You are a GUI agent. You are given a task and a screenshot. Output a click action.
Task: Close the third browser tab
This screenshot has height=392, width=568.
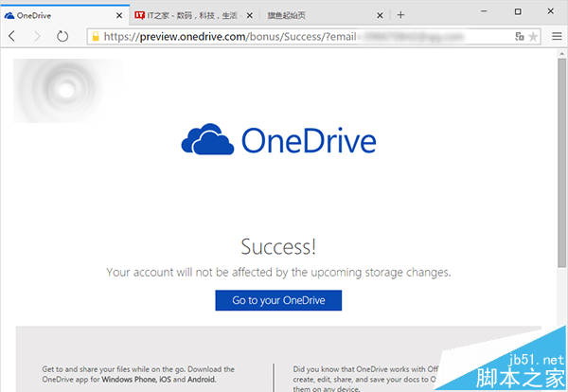coord(380,15)
